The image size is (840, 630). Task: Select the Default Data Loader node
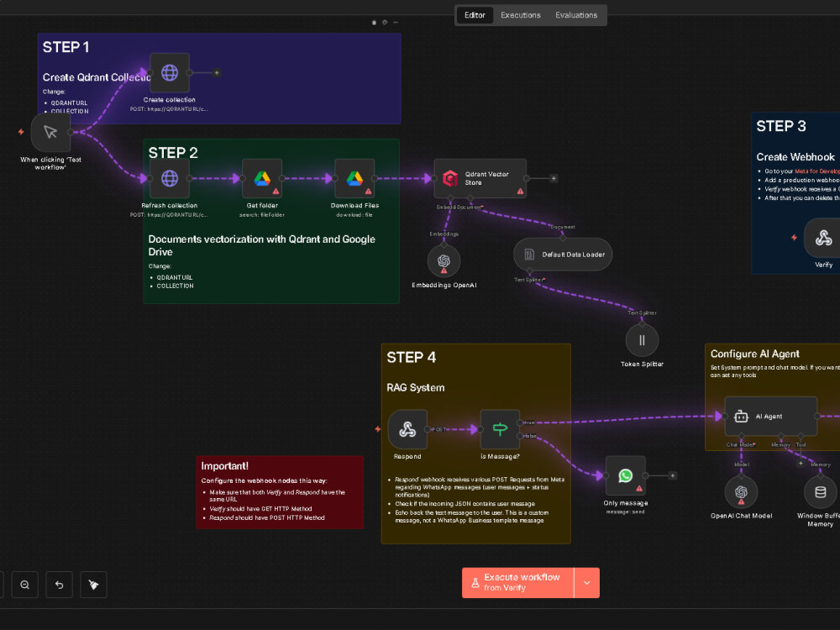563,255
